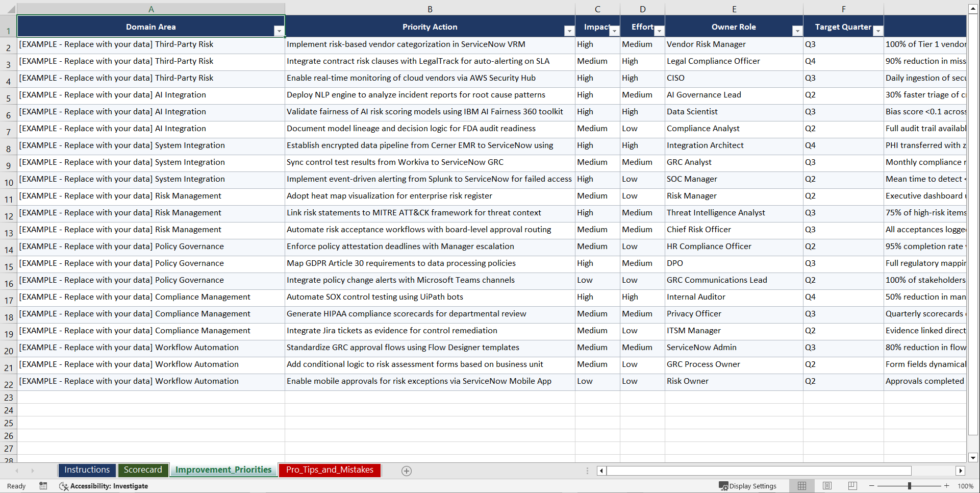Open Display Settings in the status bar
This screenshot has height=493, width=980.
(x=748, y=486)
